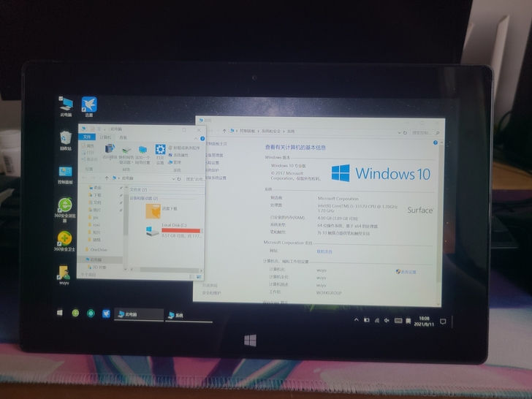This screenshot has width=532, height=399.
Task: Select 下载 in Explorer navigation pane
Action: 95,195
